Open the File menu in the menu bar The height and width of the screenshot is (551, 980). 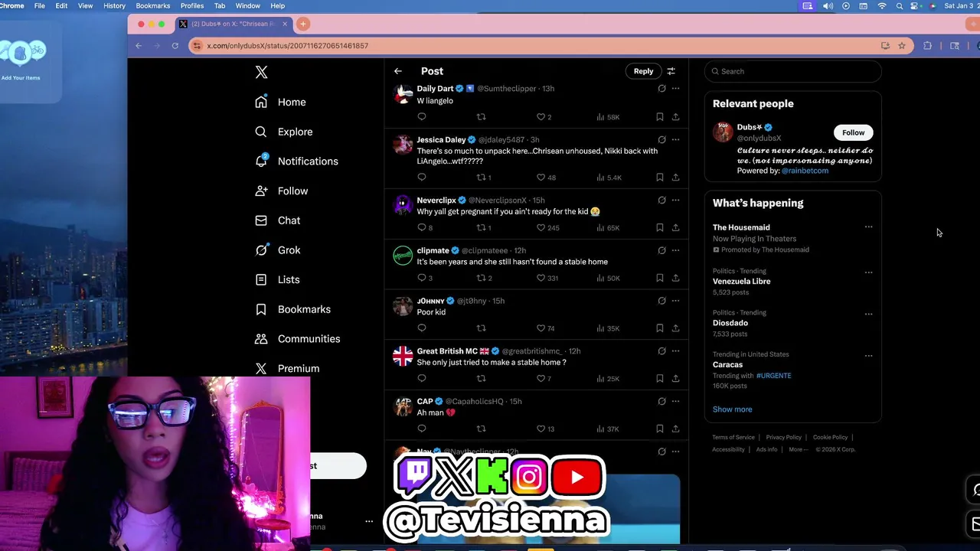coord(39,5)
